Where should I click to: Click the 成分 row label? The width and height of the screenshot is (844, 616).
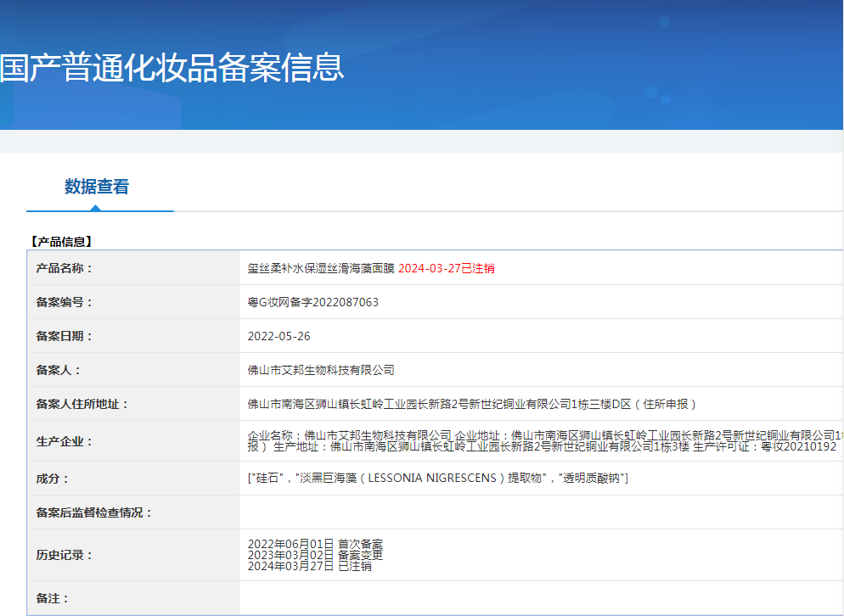click(53, 479)
